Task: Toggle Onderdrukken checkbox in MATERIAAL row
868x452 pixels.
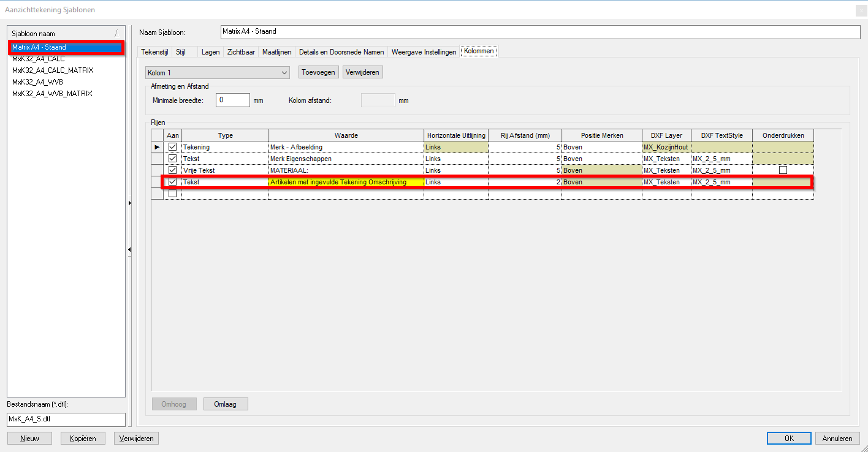Action: tap(783, 170)
